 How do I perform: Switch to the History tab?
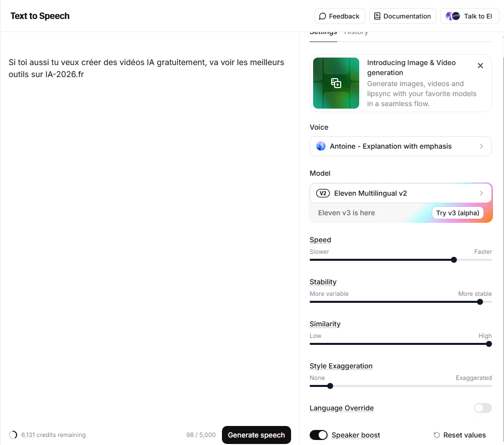356,32
